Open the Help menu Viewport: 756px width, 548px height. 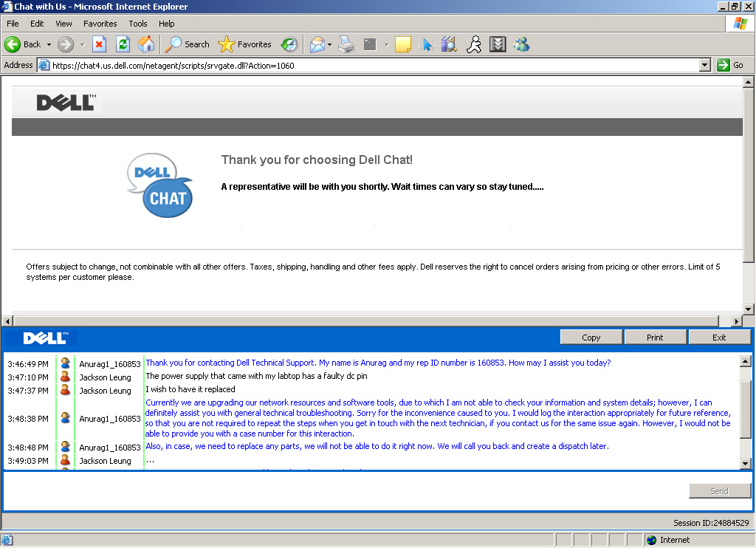point(166,24)
